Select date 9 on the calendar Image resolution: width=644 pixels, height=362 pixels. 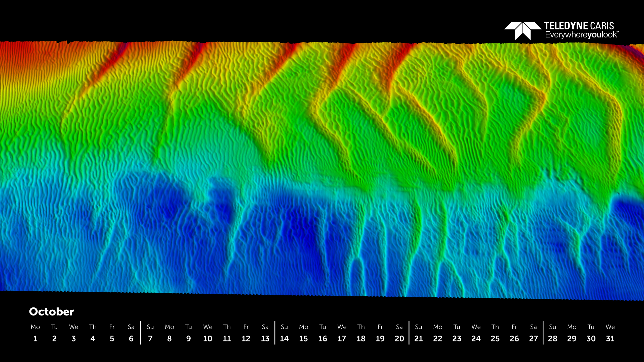click(x=188, y=339)
